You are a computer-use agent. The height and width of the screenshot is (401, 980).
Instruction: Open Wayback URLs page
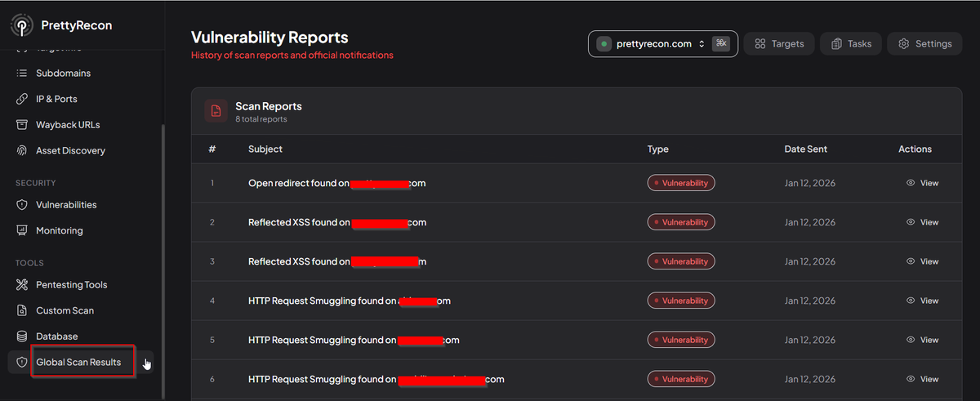(68, 125)
